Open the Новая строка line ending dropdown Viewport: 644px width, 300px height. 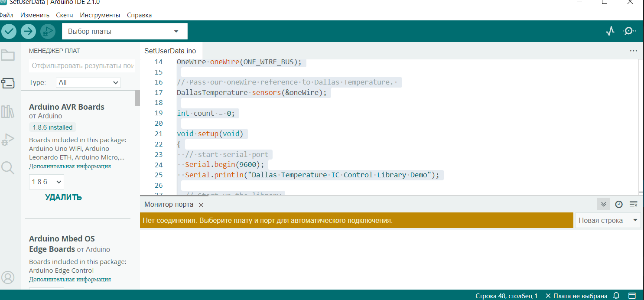[x=608, y=220]
